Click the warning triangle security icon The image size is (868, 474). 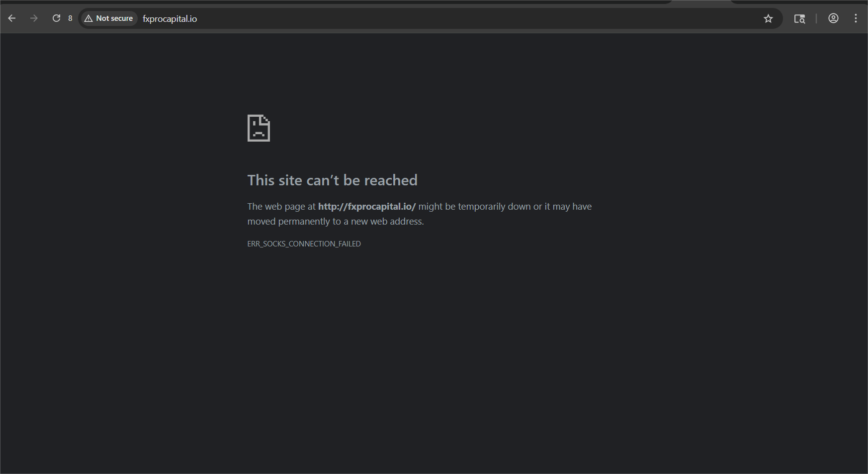(88, 18)
